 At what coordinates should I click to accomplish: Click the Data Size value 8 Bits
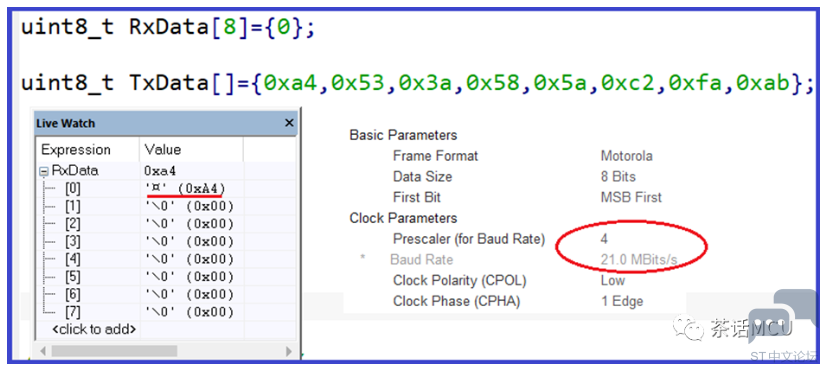(x=618, y=177)
